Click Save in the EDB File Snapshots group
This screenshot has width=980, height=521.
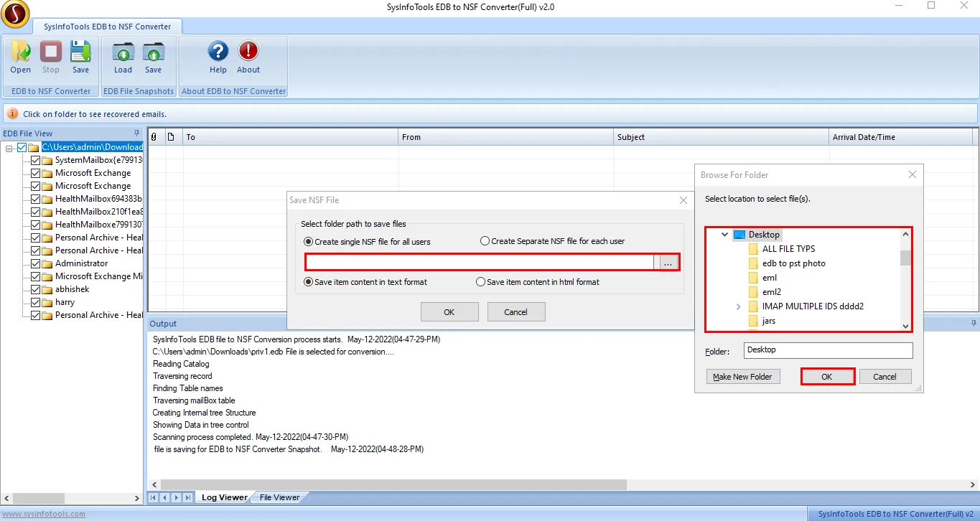click(x=153, y=57)
